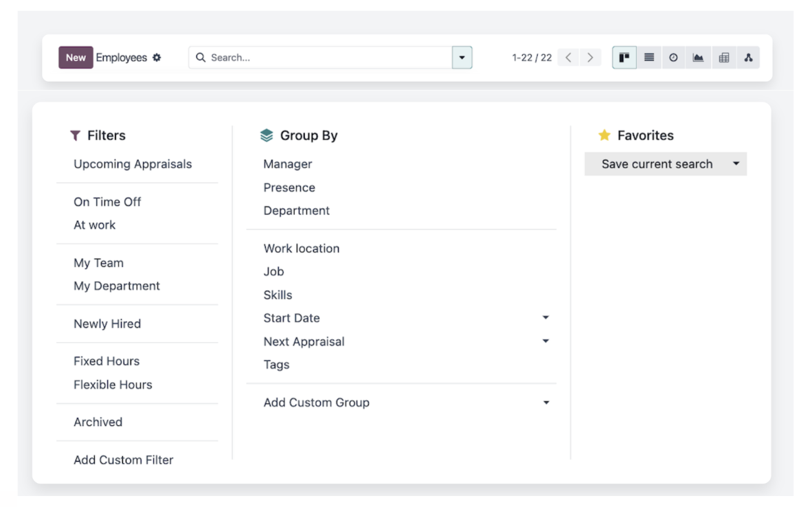Viewport: 812px width, 507px height.
Task: Click the gear icon beside Employees
Action: 157,58
